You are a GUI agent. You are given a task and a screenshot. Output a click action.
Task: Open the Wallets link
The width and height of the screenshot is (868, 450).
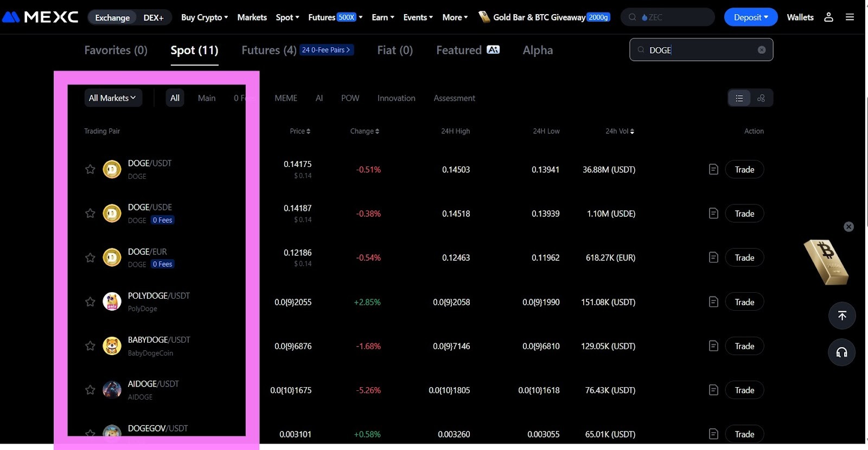[800, 17]
